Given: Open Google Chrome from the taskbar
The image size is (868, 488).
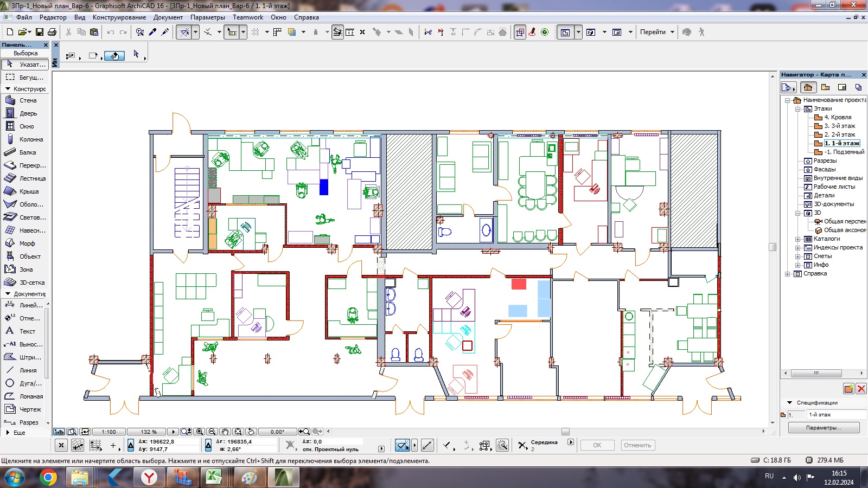Looking at the screenshot, I should 48,477.
